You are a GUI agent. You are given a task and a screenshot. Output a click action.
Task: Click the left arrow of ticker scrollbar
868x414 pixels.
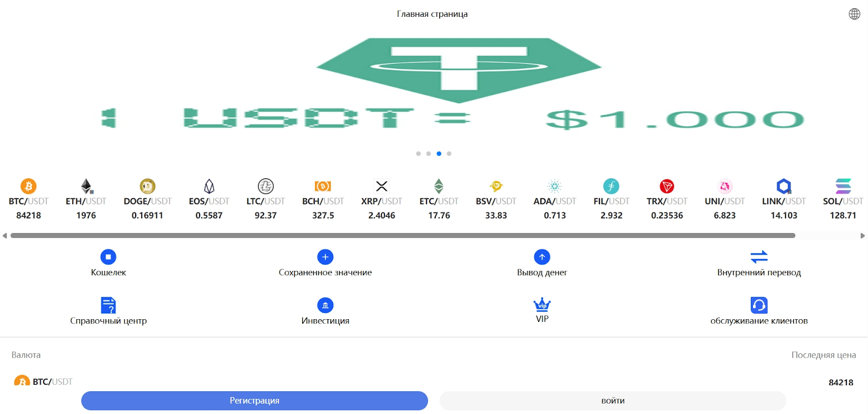tap(5, 236)
